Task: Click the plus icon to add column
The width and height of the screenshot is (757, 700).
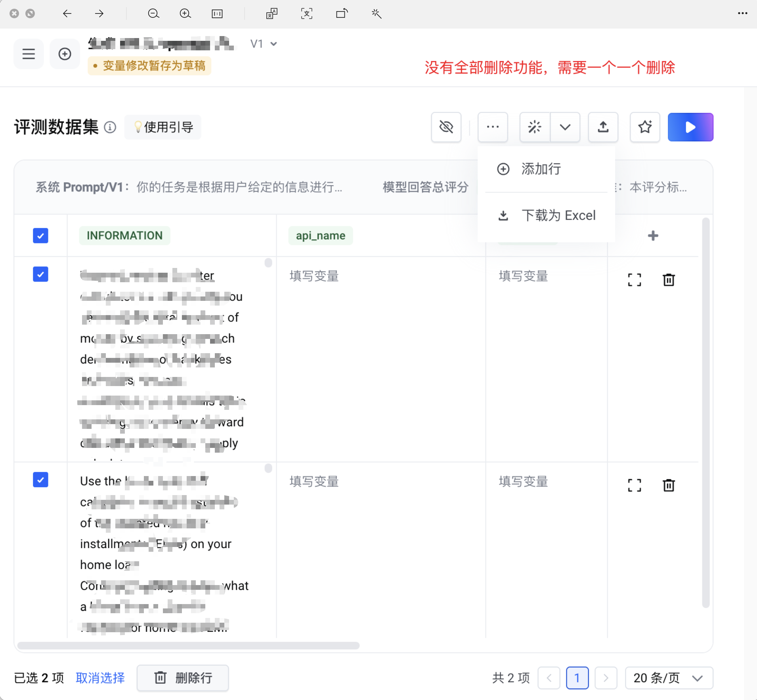Action: point(653,236)
